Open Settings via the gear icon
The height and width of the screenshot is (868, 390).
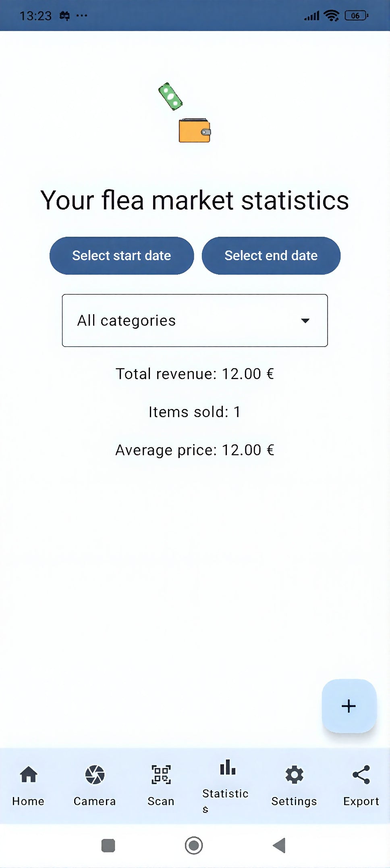[x=294, y=774]
